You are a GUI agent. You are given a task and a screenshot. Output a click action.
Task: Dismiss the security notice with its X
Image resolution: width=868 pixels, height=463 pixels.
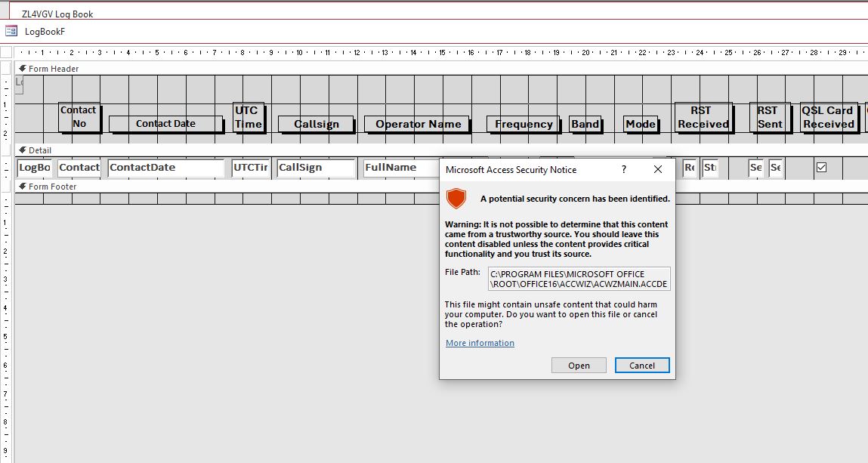[x=657, y=169]
